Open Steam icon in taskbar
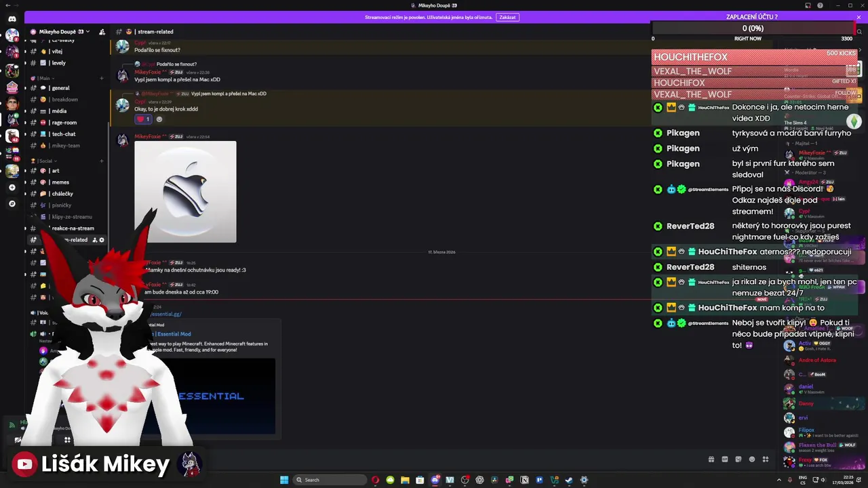 pos(569,480)
